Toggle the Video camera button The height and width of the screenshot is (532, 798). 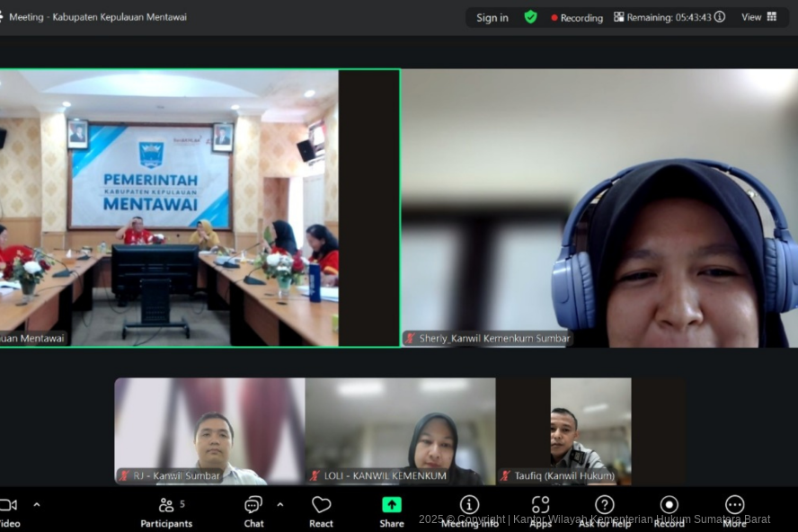point(9,512)
